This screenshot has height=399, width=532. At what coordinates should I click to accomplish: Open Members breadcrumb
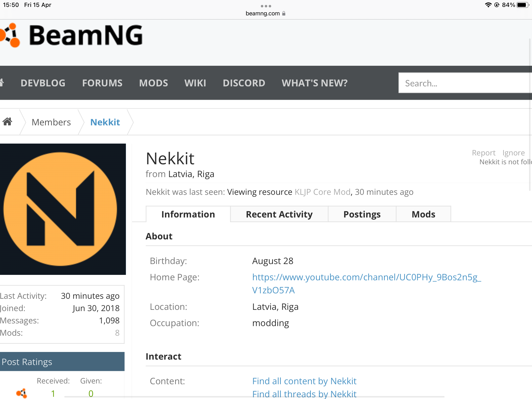pyautogui.click(x=51, y=122)
